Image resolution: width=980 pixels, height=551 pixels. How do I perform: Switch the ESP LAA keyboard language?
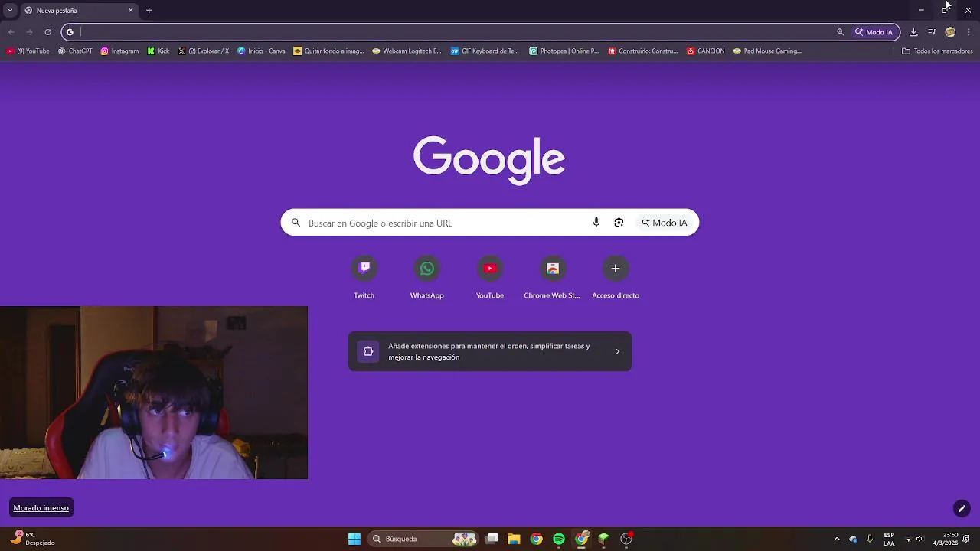pos(889,539)
